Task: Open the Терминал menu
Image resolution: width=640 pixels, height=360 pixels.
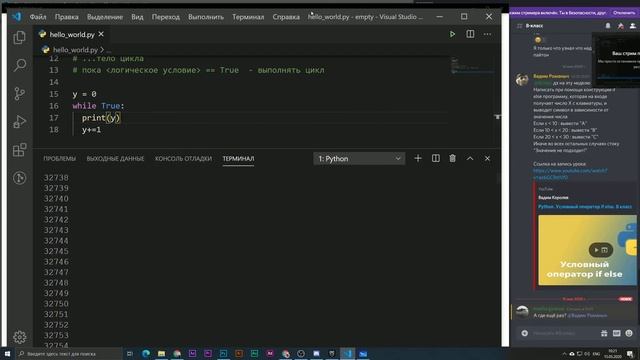Action: click(x=248, y=17)
